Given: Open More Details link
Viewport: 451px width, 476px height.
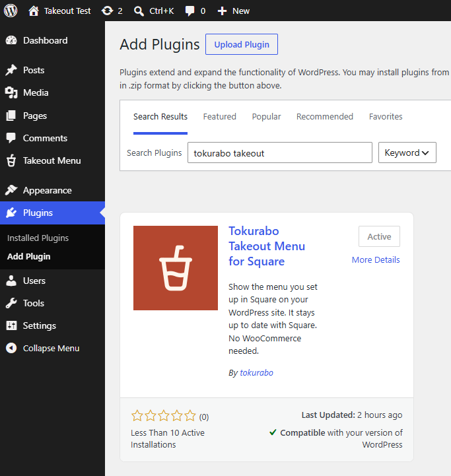Looking at the screenshot, I should tap(376, 260).
